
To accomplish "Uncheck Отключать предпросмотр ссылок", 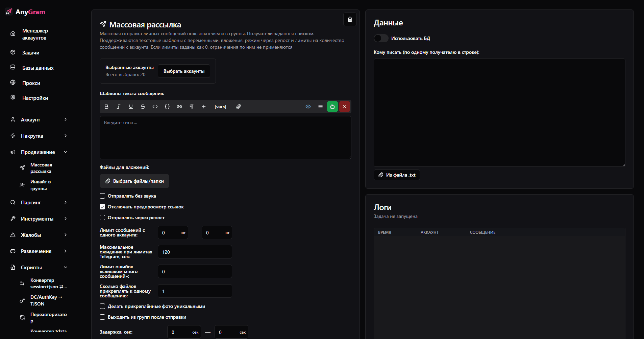I will [x=102, y=207].
